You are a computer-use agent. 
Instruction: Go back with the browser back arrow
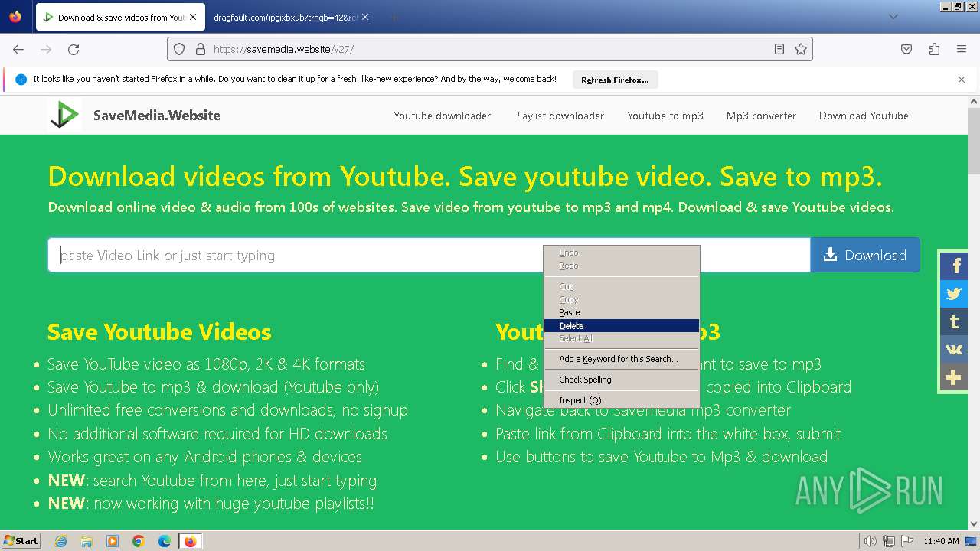[18, 49]
